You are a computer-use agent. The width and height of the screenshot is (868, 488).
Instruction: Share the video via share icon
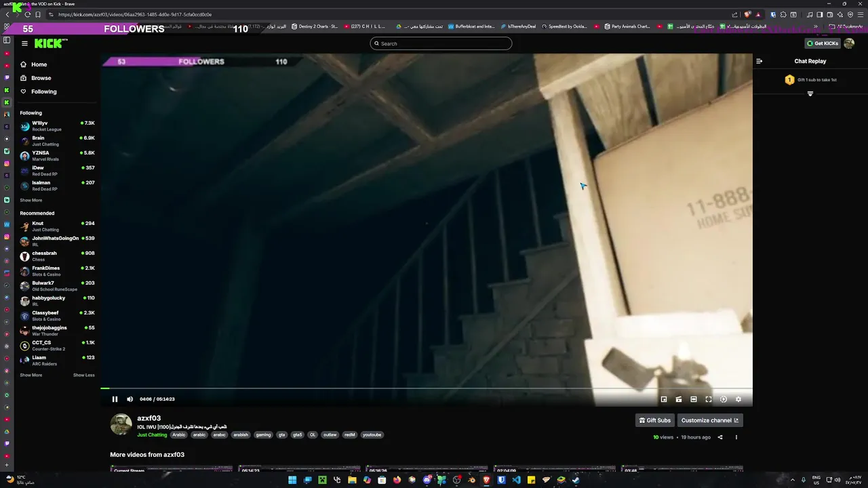720,437
